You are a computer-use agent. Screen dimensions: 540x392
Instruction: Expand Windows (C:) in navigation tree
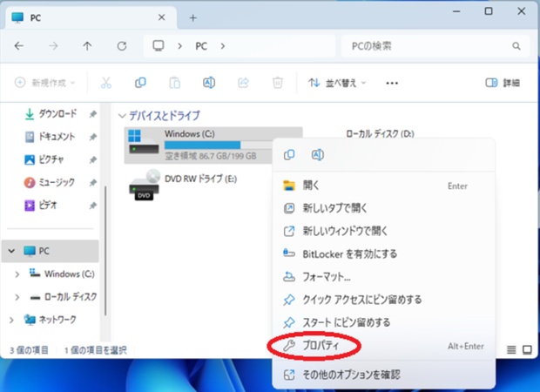(x=17, y=274)
